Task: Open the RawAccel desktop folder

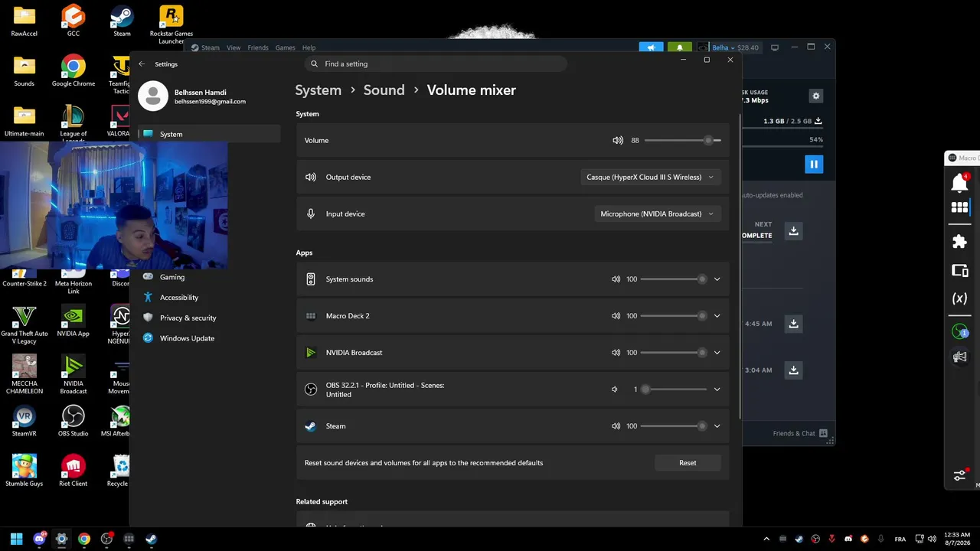Action: 24,21
